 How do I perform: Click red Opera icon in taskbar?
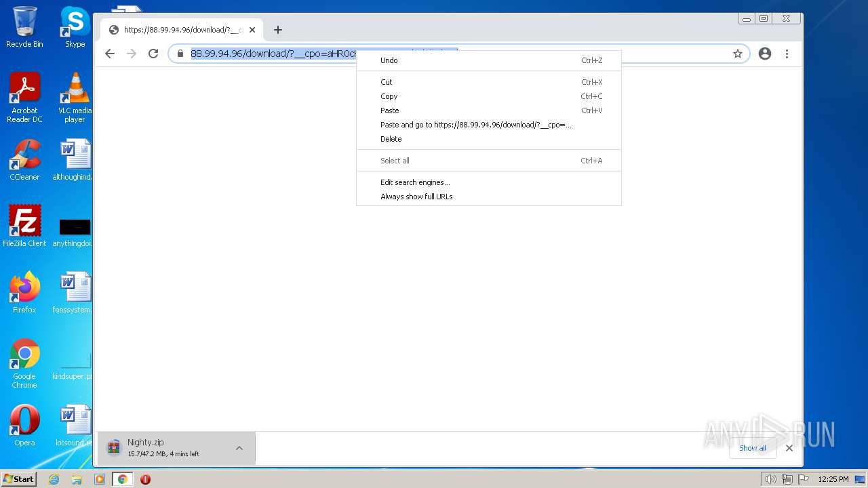[145, 479]
